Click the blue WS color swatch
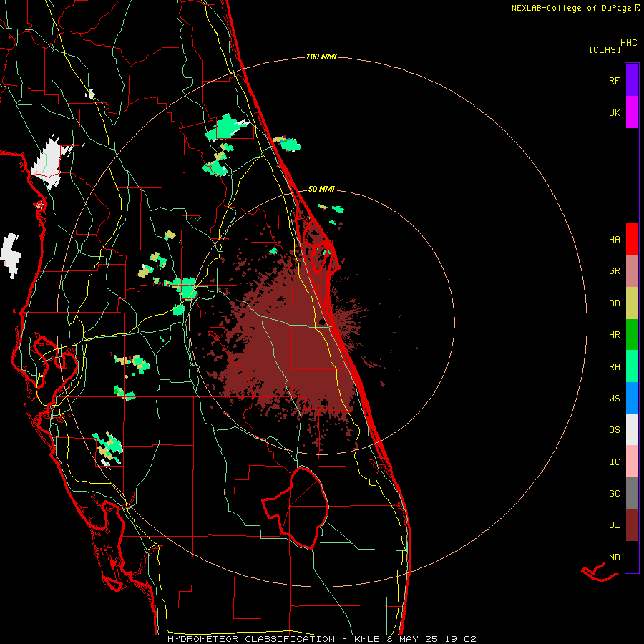Viewport: 644px width, 644px height. pos(632,398)
